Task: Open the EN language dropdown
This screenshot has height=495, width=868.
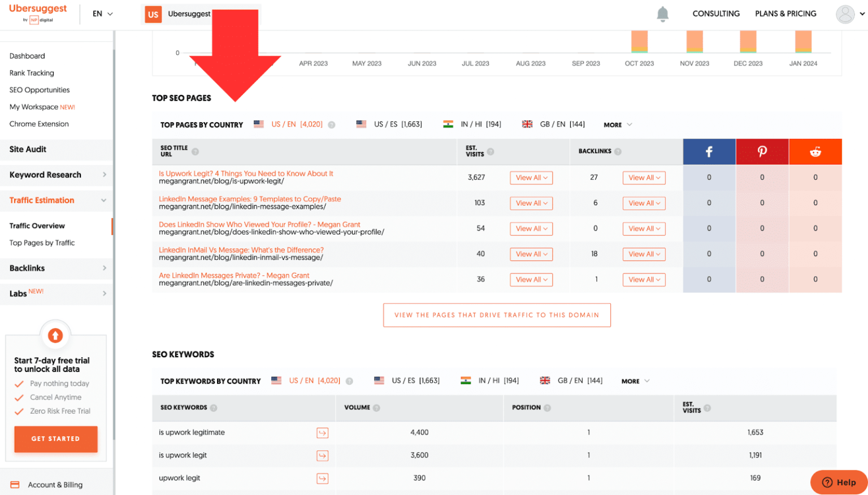Action: (x=102, y=14)
